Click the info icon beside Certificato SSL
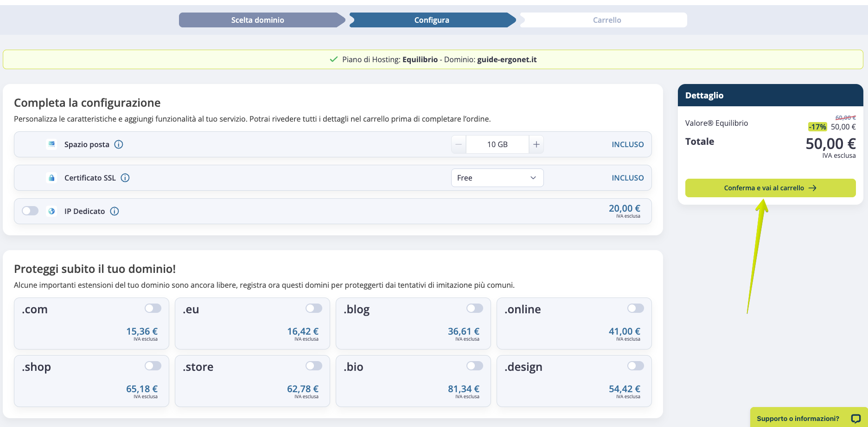 [x=125, y=178]
